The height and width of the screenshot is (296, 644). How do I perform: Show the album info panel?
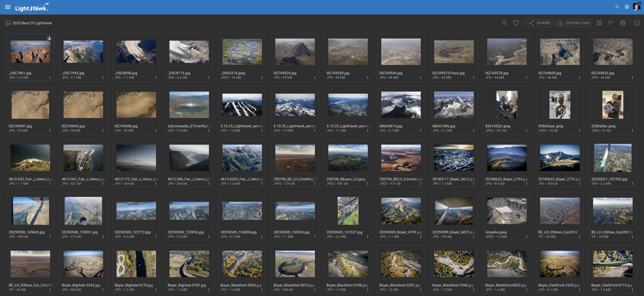coord(637,23)
